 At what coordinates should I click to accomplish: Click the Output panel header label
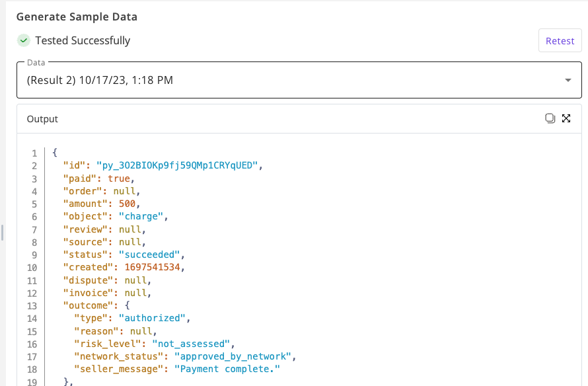pyautogui.click(x=42, y=119)
